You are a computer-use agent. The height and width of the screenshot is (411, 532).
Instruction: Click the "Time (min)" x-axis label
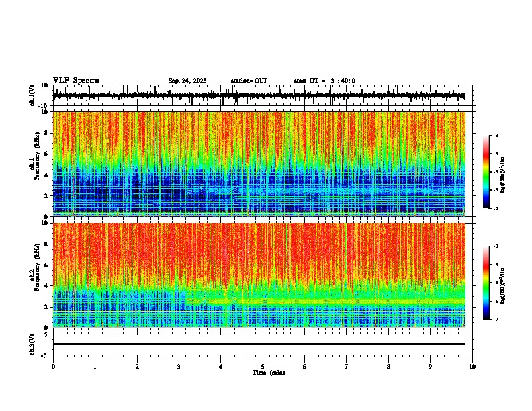click(269, 373)
